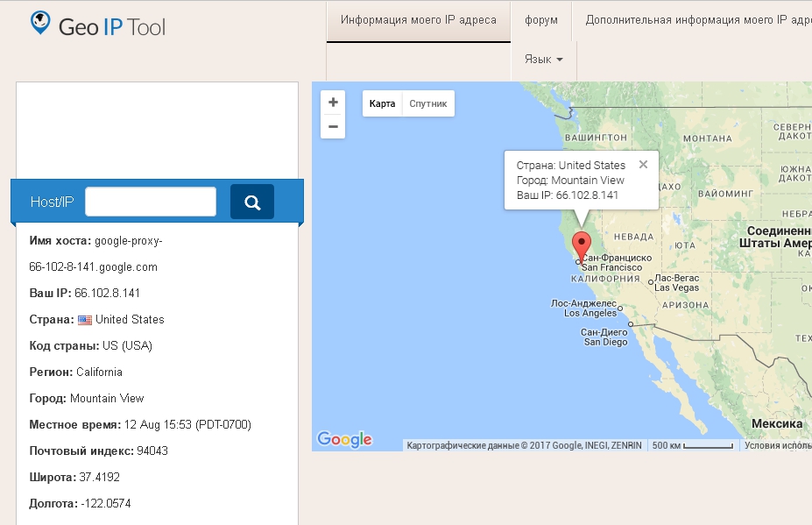This screenshot has width=812, height=525.
Task: Zoom out the map with minus
Action: 333,126
